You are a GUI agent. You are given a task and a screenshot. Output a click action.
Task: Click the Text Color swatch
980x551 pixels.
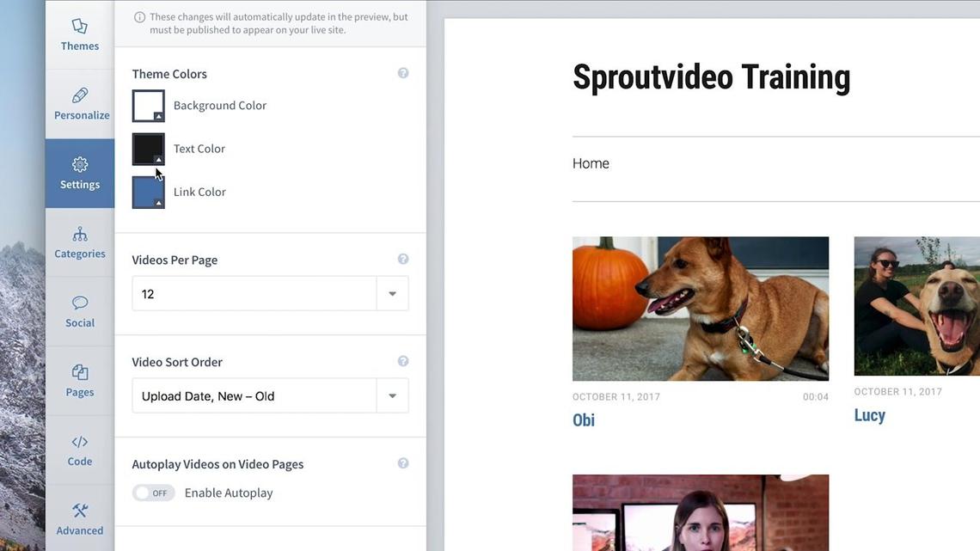(x=147, y=148)
